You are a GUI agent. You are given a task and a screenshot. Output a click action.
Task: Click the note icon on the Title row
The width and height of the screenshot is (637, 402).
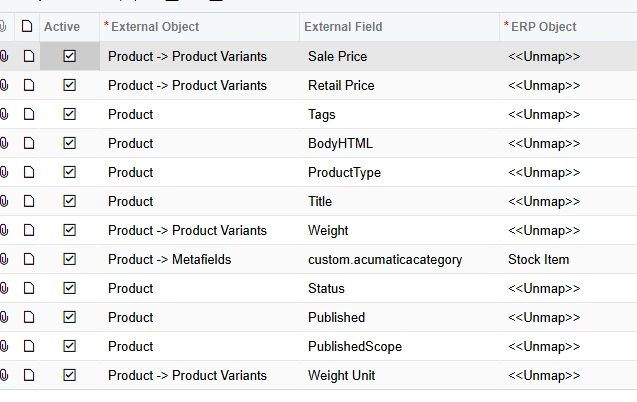tap(28, 202)
